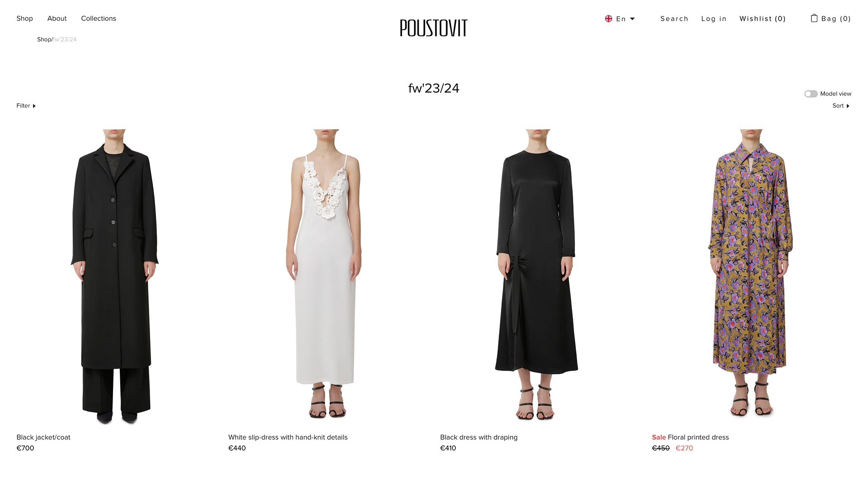The image size is (868, 499).
Task: Open the Collections menu item
Action: 99,18
